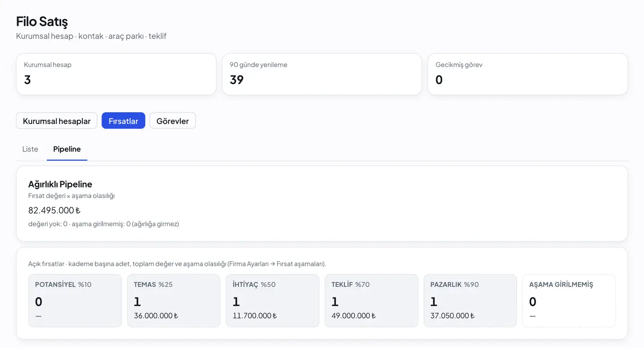
Task: Click the 39 renewal count
Action: [237, 80]
